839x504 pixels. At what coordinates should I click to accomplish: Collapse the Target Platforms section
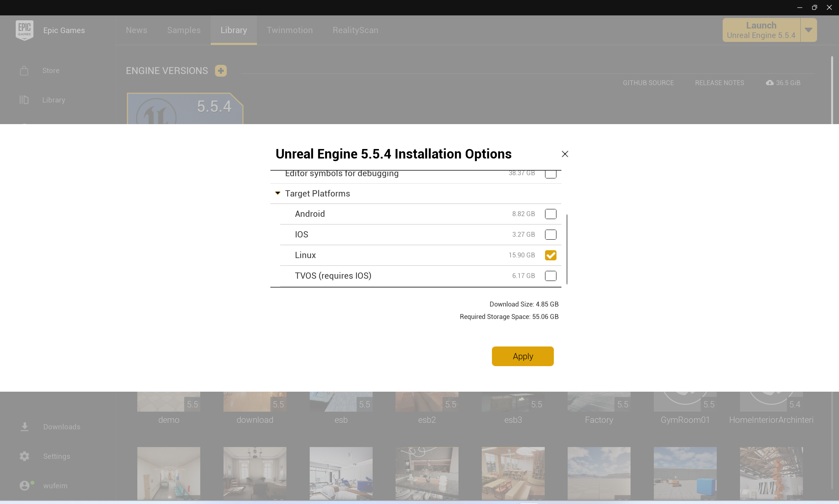(278, 193)
